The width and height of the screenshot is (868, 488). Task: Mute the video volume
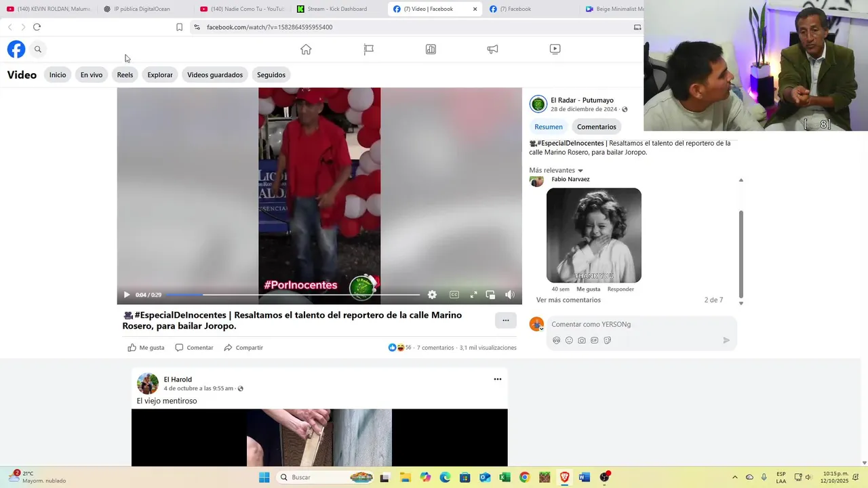(510, 295)
